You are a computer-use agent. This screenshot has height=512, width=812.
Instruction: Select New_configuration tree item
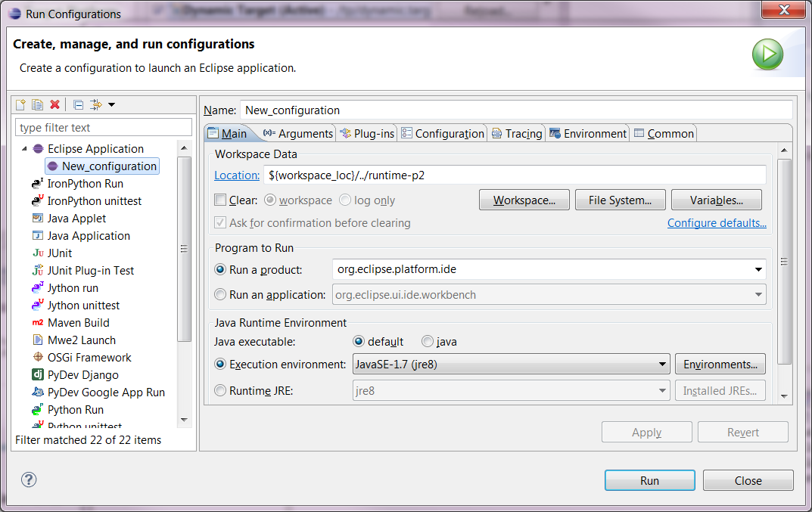[x=102, y=166]
